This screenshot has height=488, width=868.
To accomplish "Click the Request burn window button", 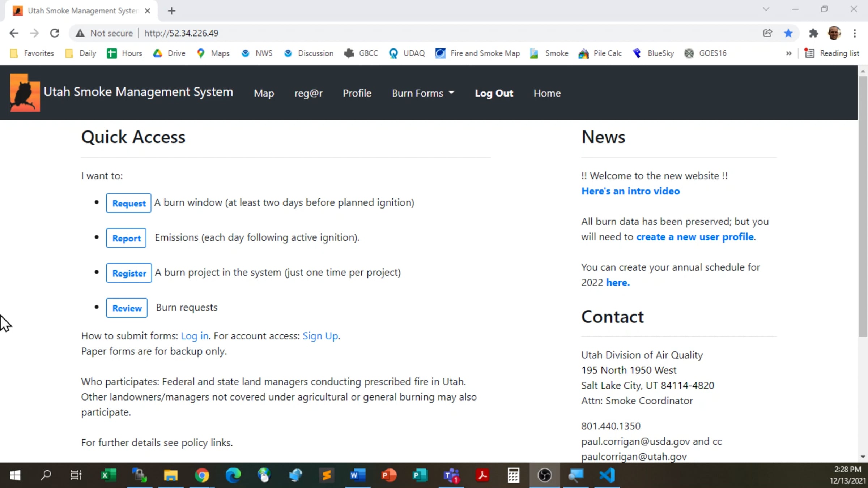I will click(129, 203).
